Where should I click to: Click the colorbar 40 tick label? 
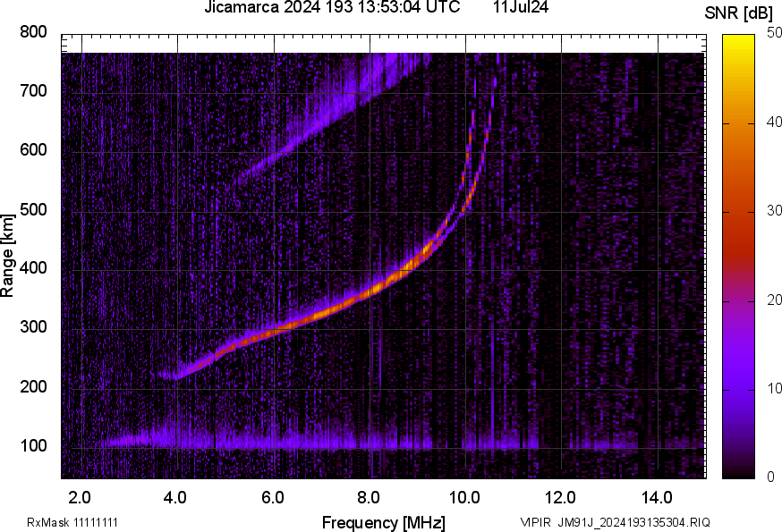point(774,122)
